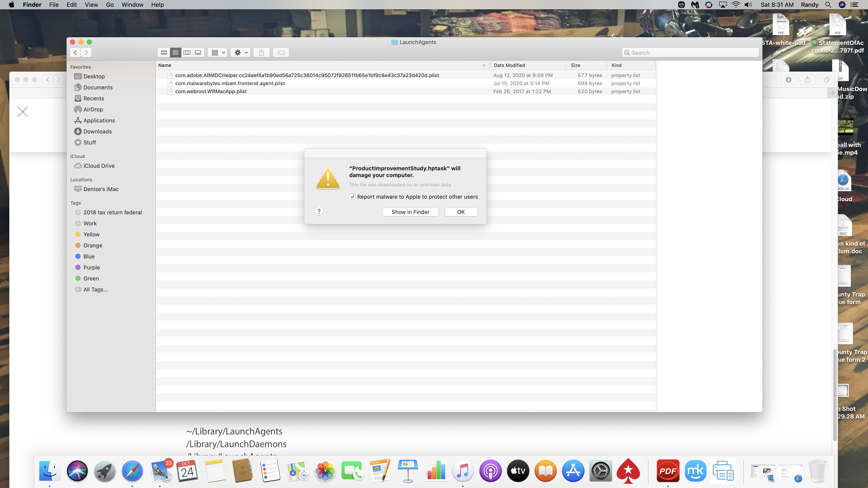Open System Preferences from the Dock

click(600, 471)
